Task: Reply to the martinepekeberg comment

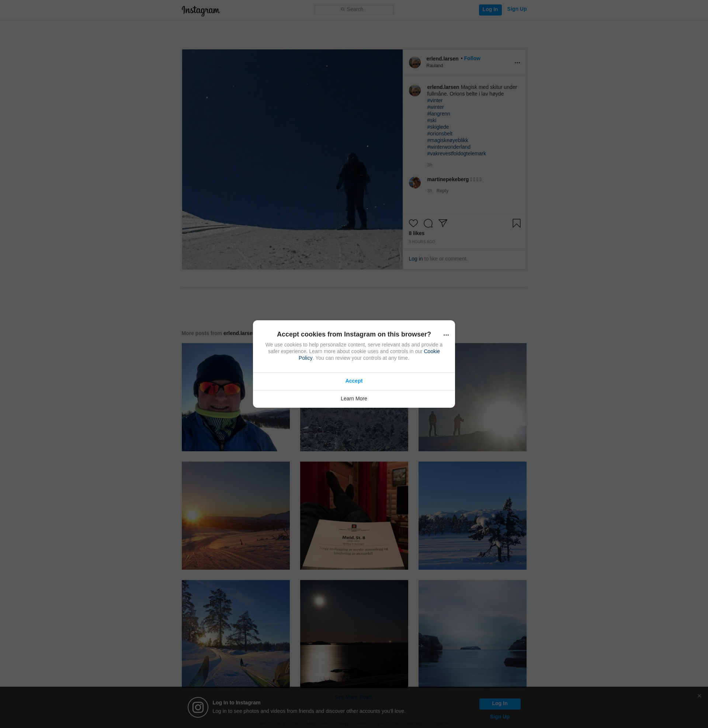Action: coord(442,191)
